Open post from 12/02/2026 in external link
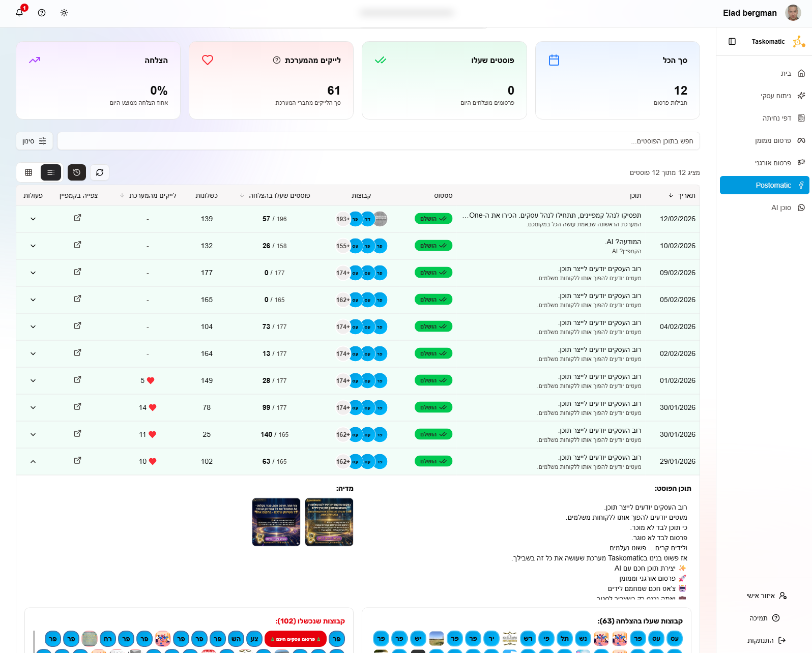 [x=77, y=218]
